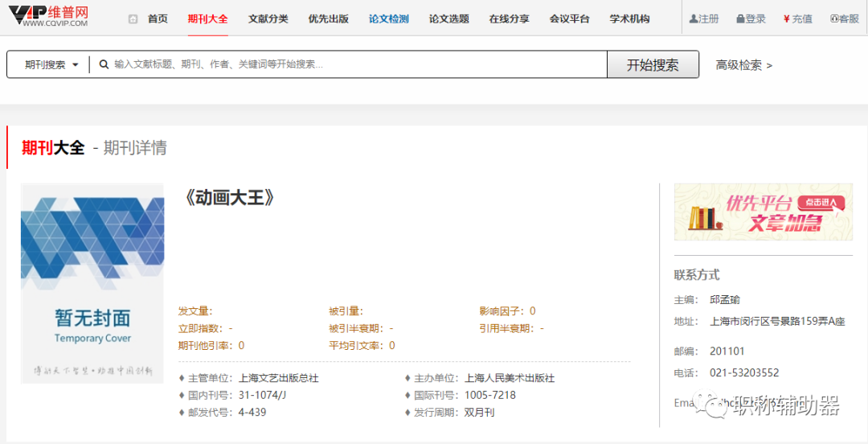This screenshot has height=444, width=868.
Task: Click the magnifier icon in search box
Action: click(104, 64)
